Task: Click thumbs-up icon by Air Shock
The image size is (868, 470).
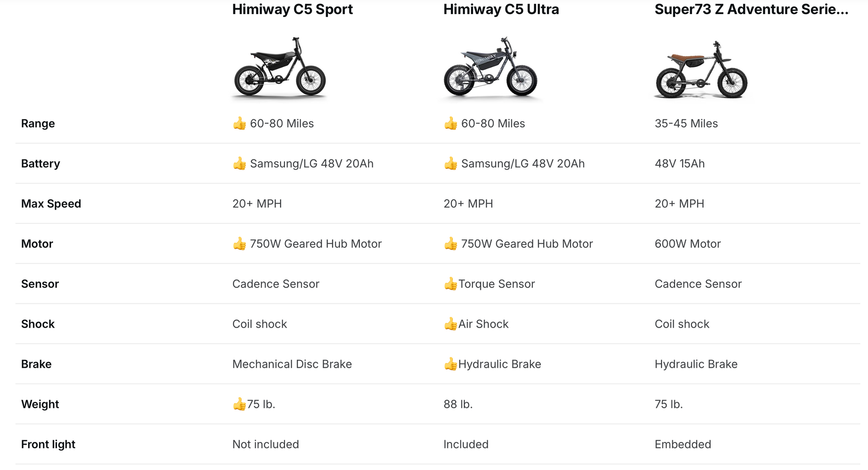Action: pyautogui.click(x=450, y=324)
